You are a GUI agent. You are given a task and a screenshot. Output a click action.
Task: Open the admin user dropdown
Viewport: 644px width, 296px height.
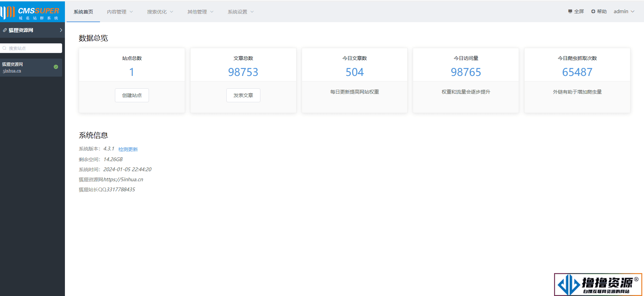click(624, 11)
